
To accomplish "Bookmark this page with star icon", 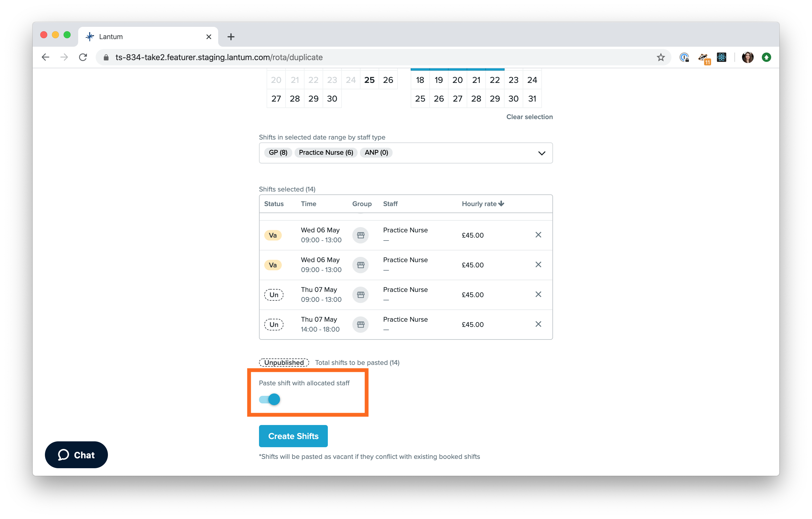I will (661, 58).
